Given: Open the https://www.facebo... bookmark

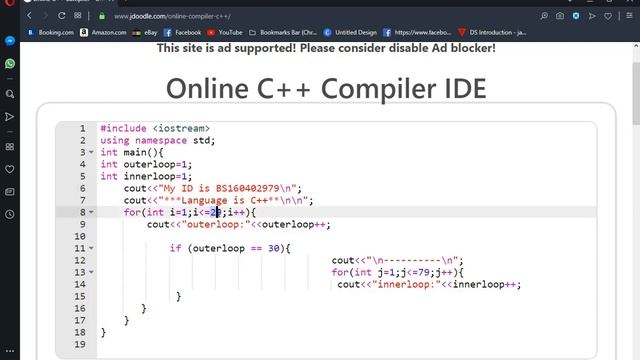Looking at the screenshot, I should tap(417, 32).
